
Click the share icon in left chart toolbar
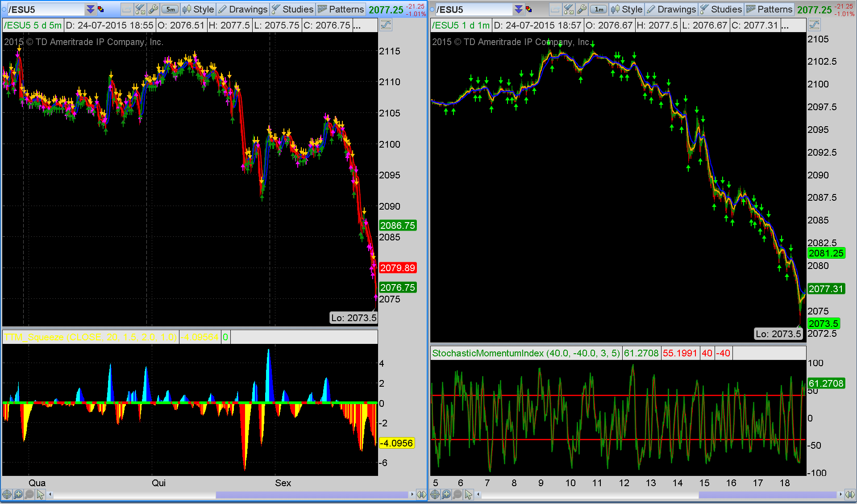pos(127,9)
